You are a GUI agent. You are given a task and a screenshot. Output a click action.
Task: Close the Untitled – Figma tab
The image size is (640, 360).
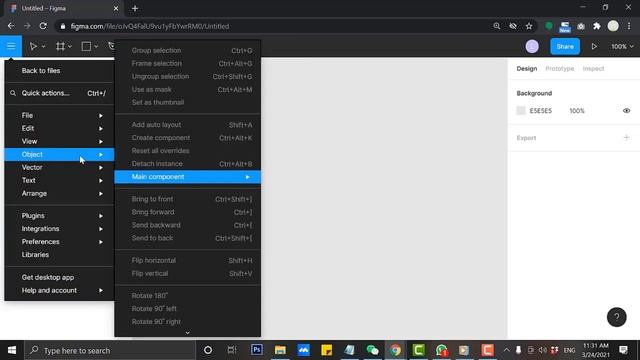[x=116, y=8]
